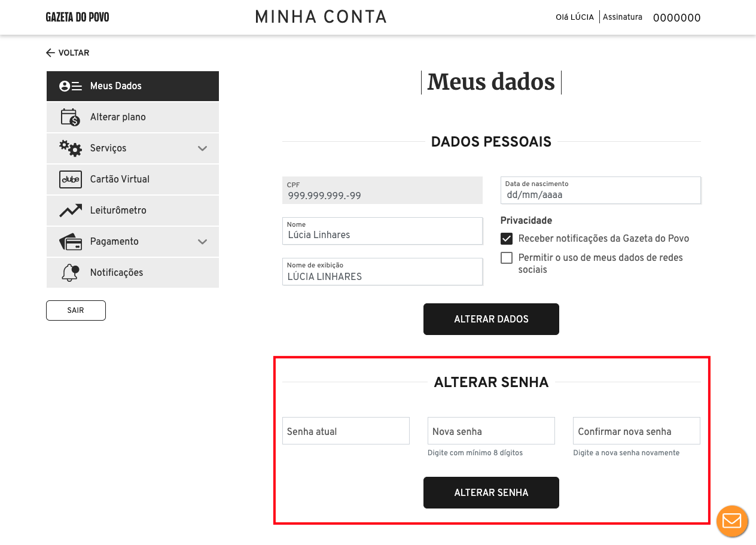756x545 pixels.
Task: Click the Cartão Virtual clube icon
Action: (x=70, y=179)
